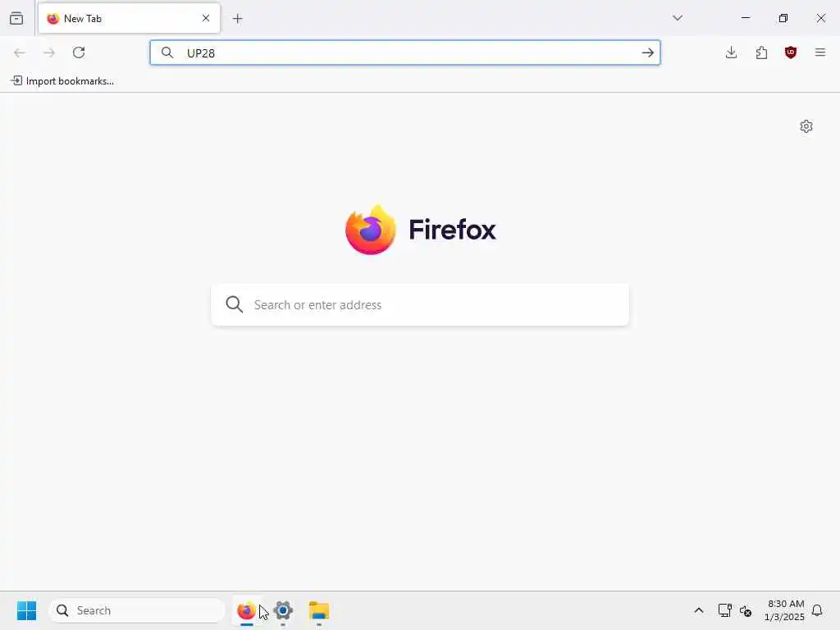Open clock showing 8:30 AM
The width and height of the screenshot is (840, 630).
(x=784, y=610)
